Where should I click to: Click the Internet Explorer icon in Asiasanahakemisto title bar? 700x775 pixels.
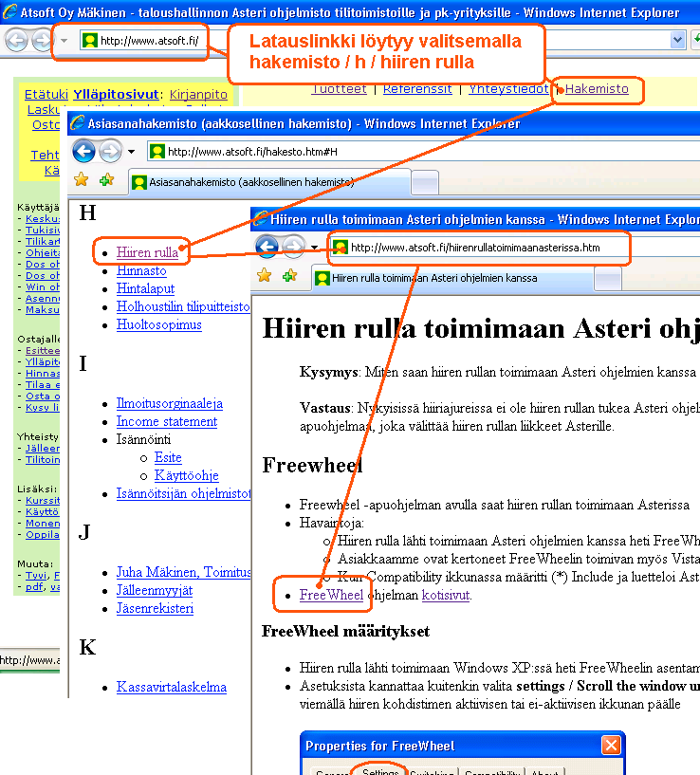coord(77,123)
